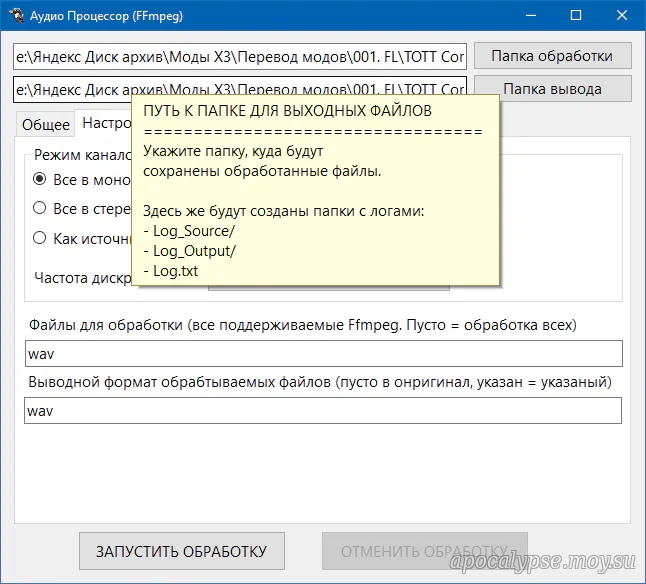Maximize the Аудио Процессор window
This screenshot has width=646, height=584.
(576, 15)
